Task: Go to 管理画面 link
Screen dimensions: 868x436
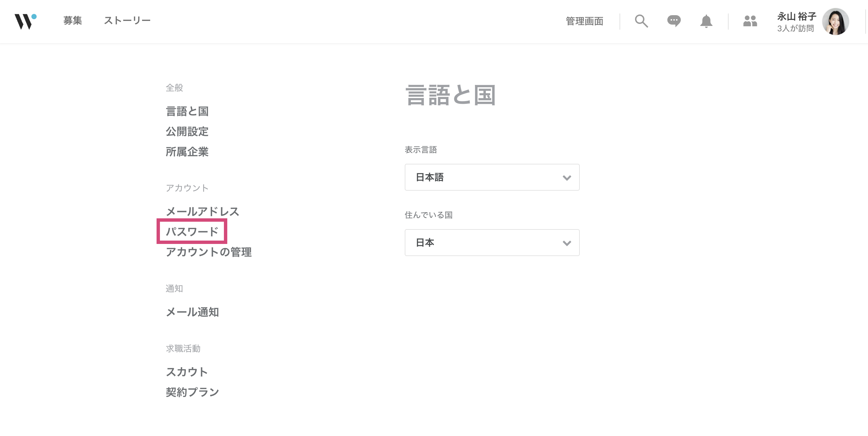Action: (x=585, y=21)
